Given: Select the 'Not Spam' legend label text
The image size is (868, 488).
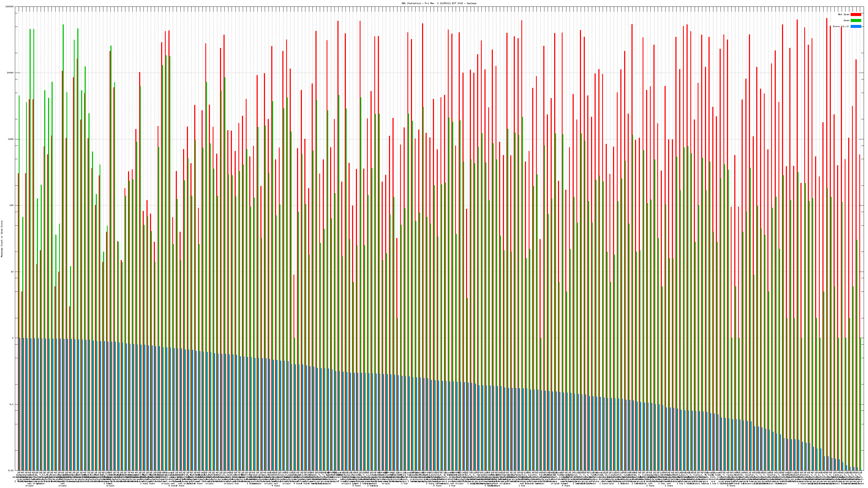Looking at the screenshot, I should pyautogui.click(x=844, y=14).
